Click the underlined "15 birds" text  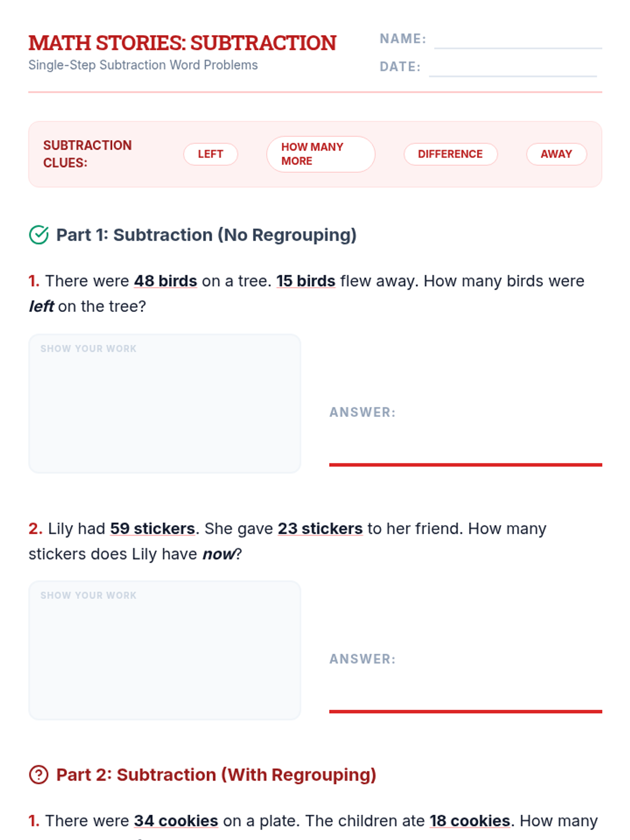click(x=306, y=281)
